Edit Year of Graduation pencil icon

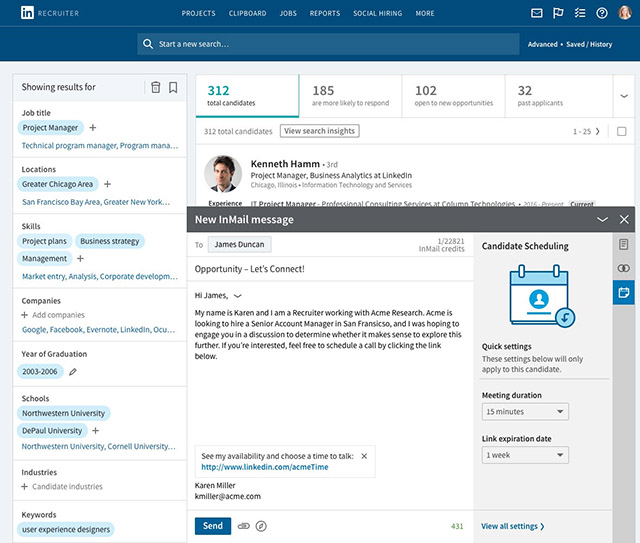tap(73, 372)
